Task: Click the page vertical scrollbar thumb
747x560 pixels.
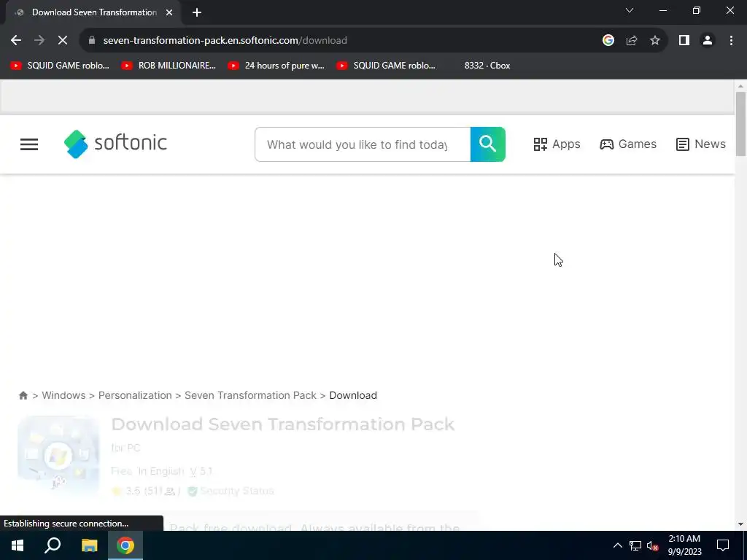Action: pos(740,124)
